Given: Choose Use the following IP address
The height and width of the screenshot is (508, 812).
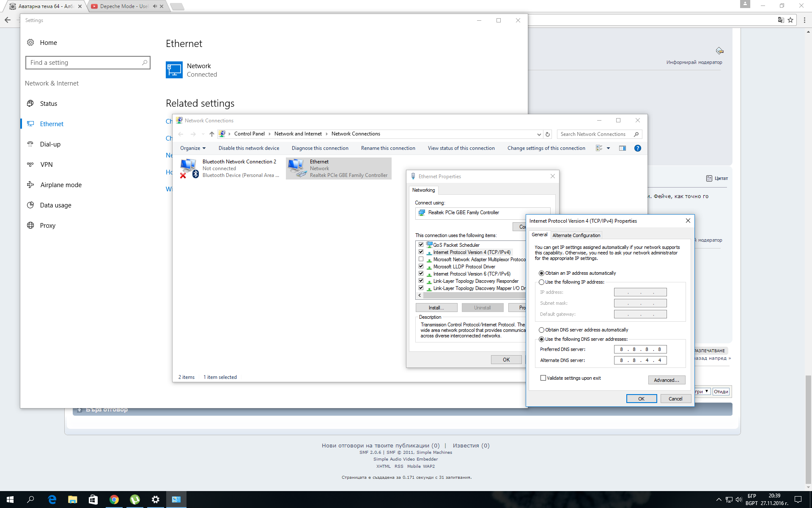Looking at the screenshot, I should [x=541, y=282].
